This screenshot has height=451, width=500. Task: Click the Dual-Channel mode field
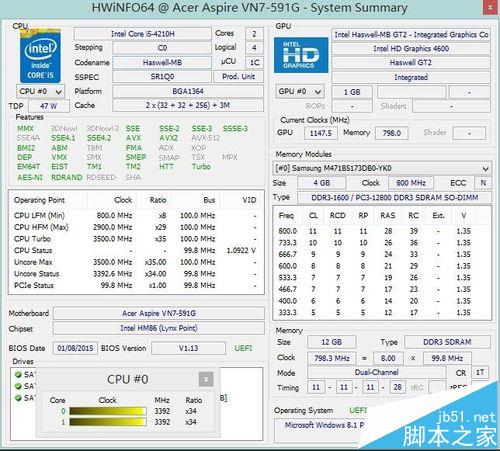pyautogui.click(x=376, y=372)
